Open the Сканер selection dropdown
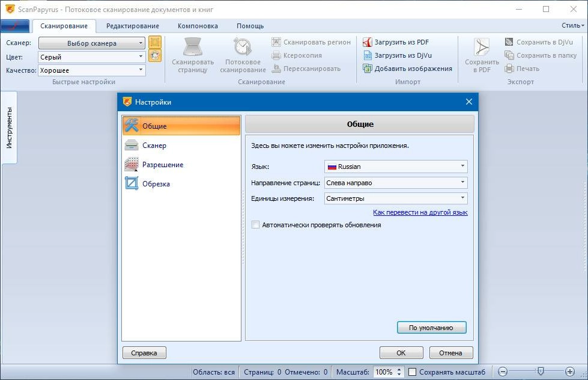 (91, 43)
